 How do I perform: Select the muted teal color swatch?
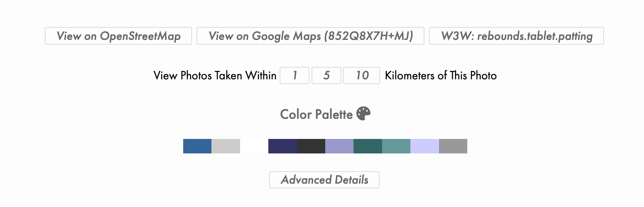(x=396, y=146)
